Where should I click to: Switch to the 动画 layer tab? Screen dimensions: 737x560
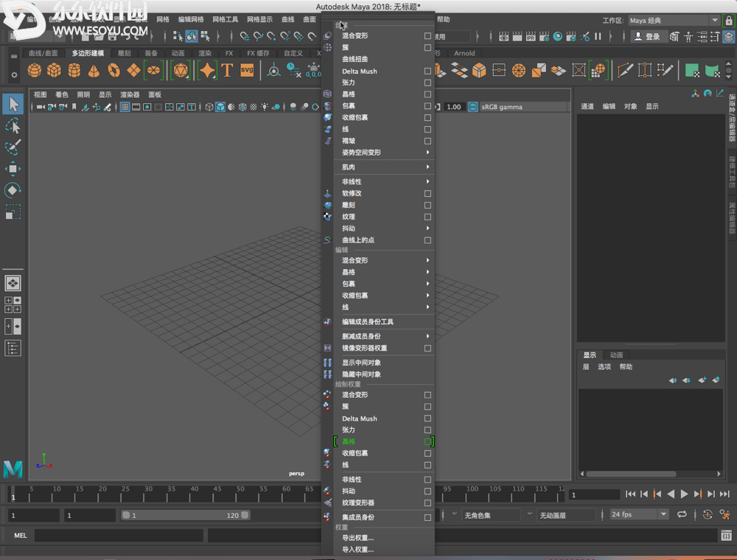coord(616,355)
